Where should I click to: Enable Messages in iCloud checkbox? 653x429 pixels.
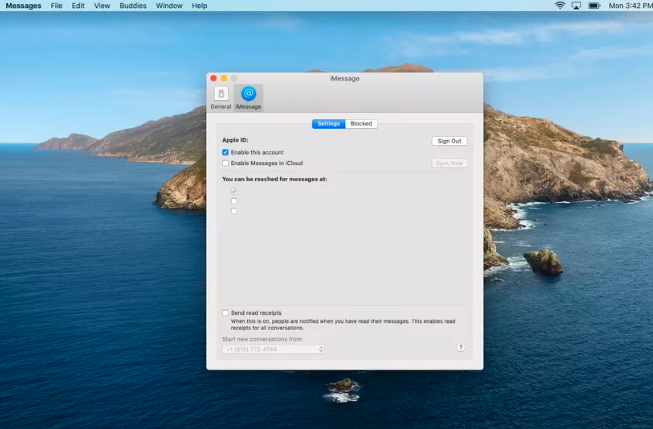(225, 163)
